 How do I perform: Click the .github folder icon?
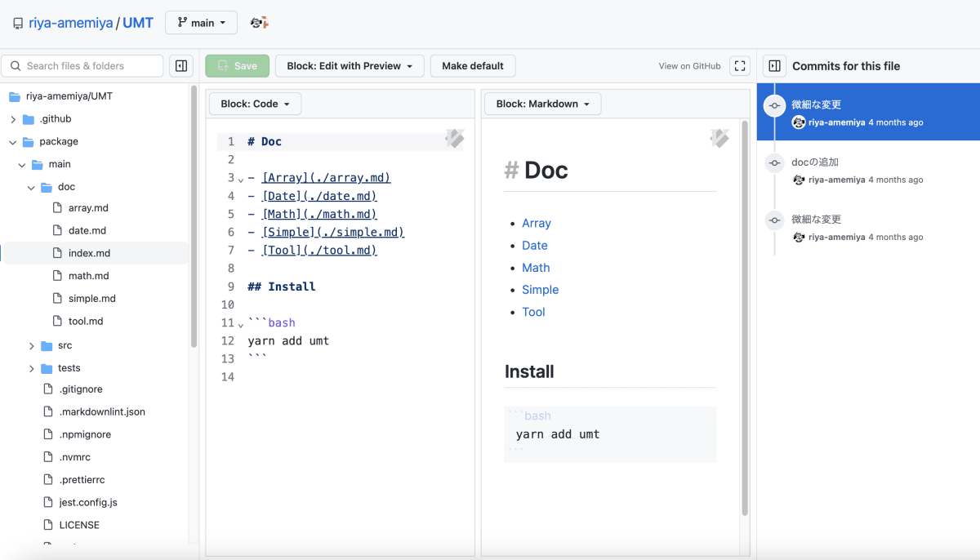coord(29,119)
